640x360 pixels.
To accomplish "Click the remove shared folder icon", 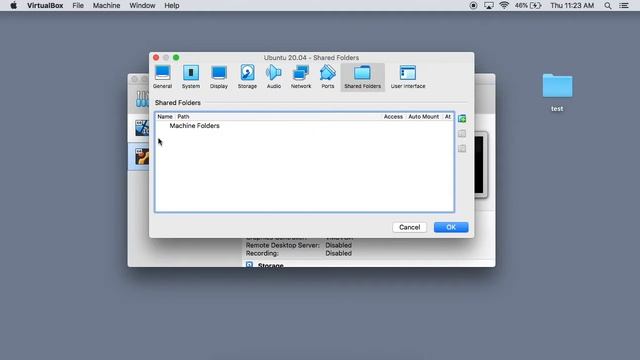I will 462,148.
